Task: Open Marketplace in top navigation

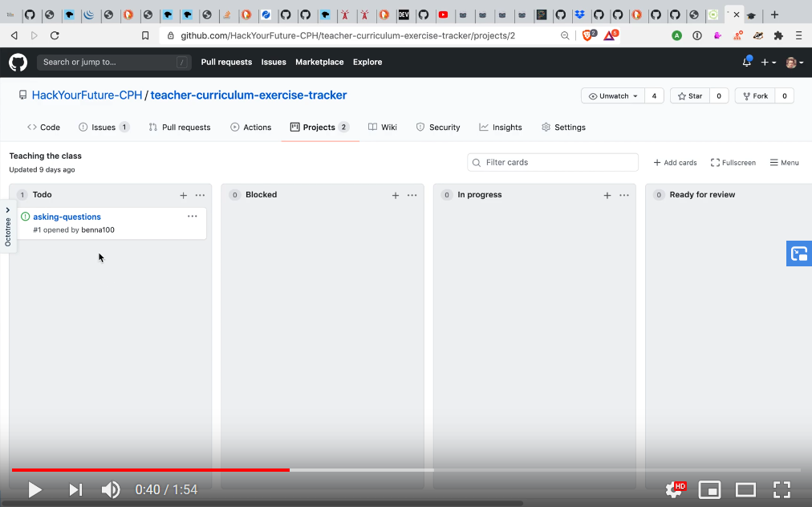Action: click(x=319, y=62)
